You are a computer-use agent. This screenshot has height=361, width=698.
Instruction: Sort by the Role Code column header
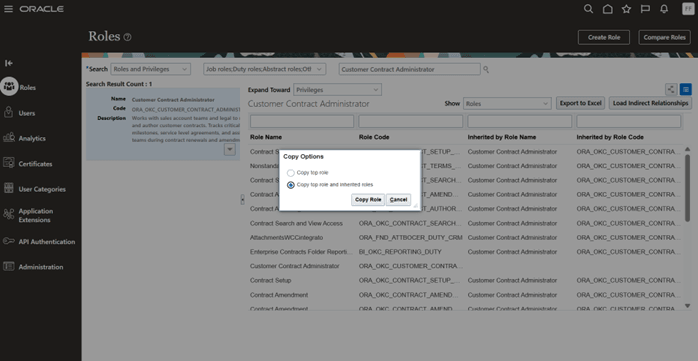coord(374,137)
